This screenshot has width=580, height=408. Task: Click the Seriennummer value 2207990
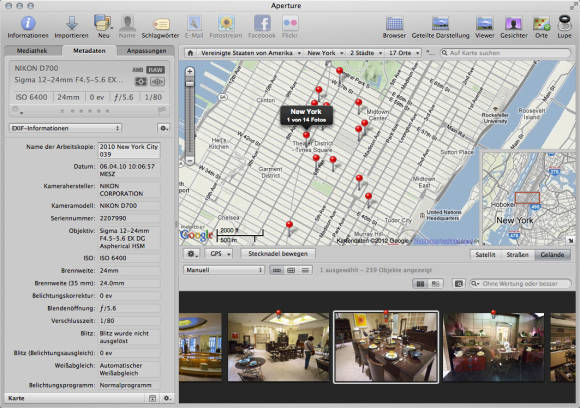click(113, 218)
